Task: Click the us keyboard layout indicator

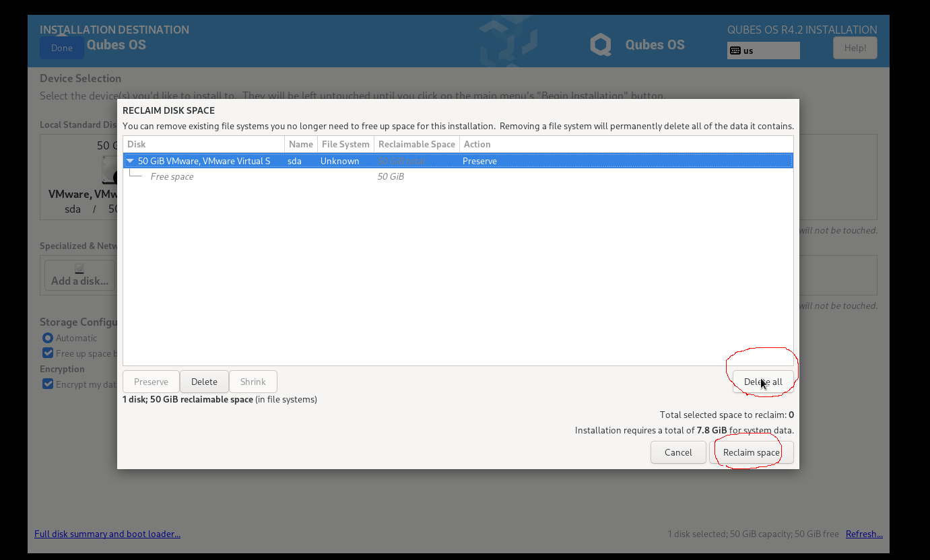Action: point(764,50)
